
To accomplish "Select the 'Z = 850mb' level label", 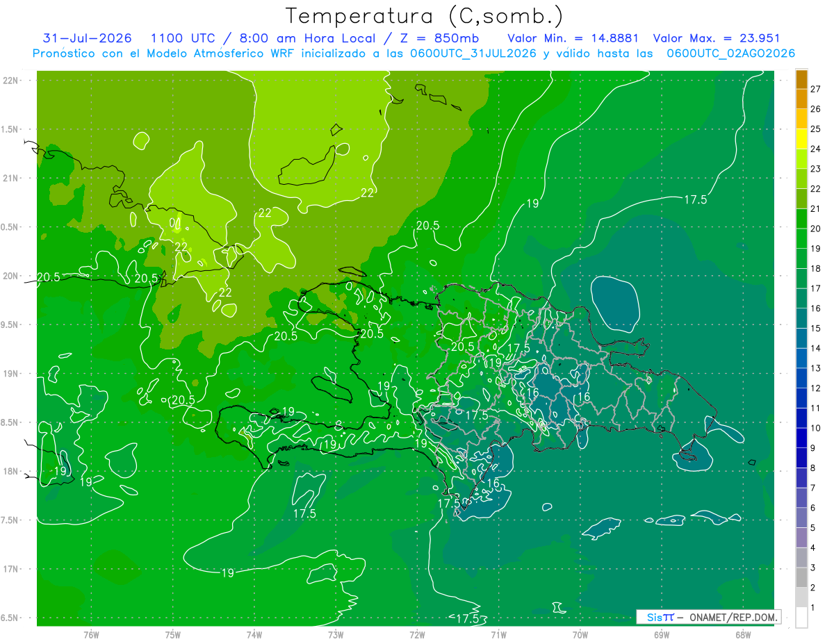I will [439, 38].
